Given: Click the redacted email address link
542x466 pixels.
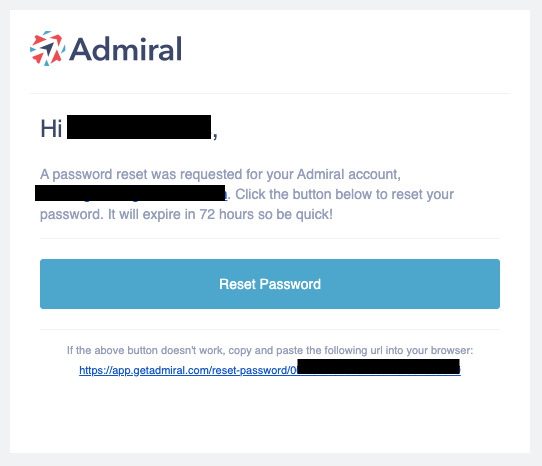Looking at the screenshot, I should coord(131,194).
